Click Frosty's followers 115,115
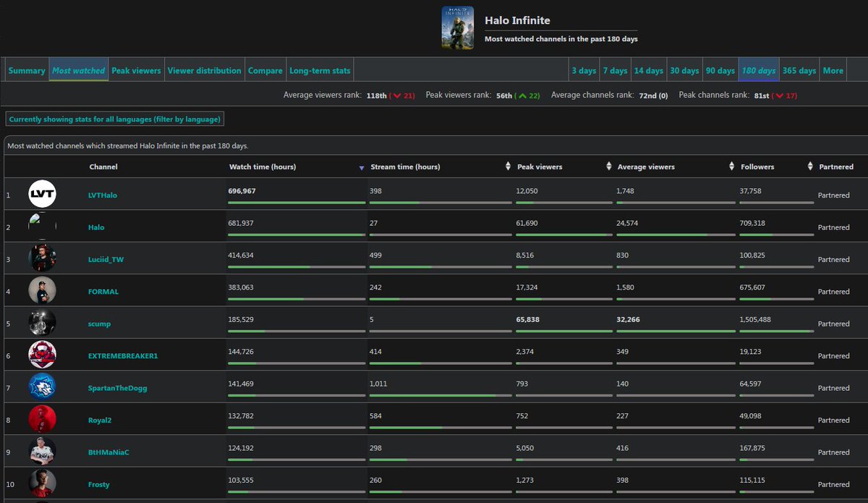Viewport: 868px width, 503px height. point(753,480)
